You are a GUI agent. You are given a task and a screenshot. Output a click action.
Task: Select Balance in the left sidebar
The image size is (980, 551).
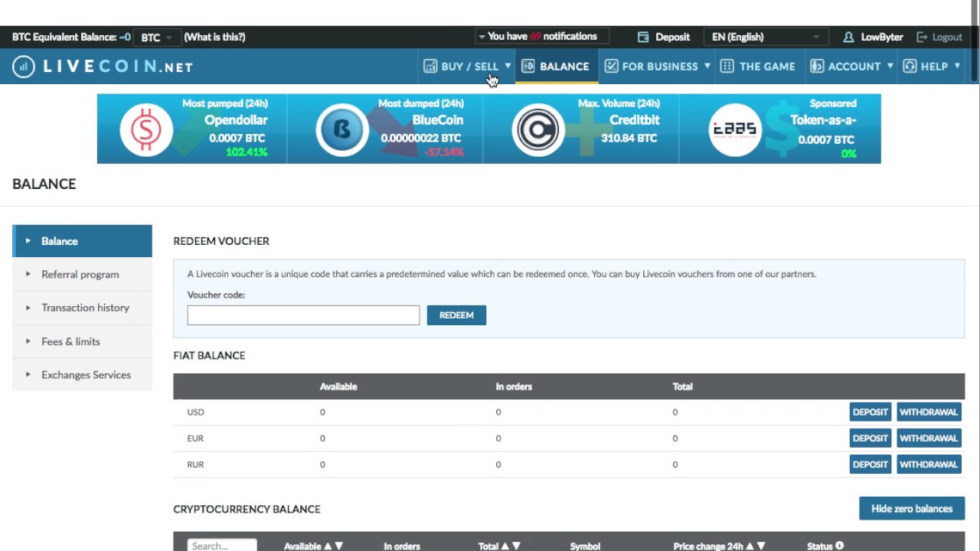(82, 241)
